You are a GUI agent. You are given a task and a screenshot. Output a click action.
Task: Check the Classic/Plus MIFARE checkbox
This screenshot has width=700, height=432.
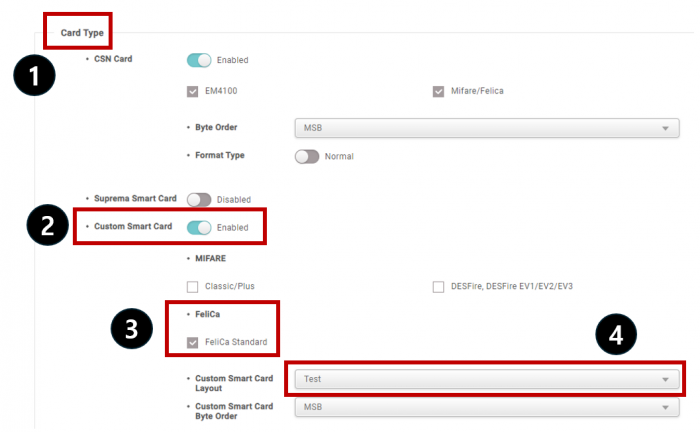click(x=193, y=286)
